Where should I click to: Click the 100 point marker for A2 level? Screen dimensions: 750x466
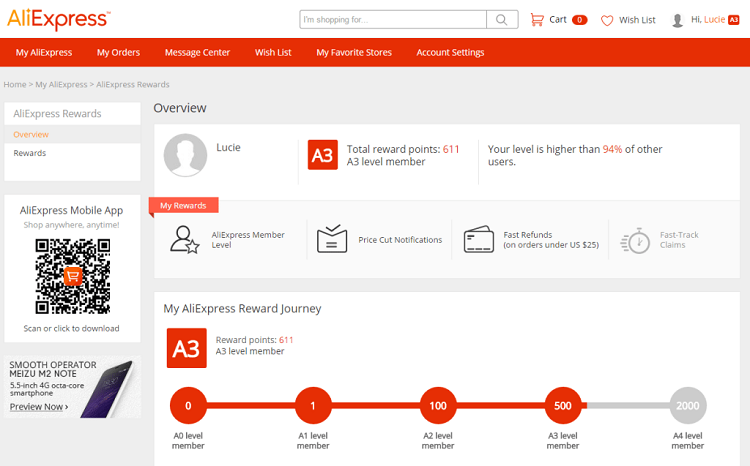[x=438, y=406]
